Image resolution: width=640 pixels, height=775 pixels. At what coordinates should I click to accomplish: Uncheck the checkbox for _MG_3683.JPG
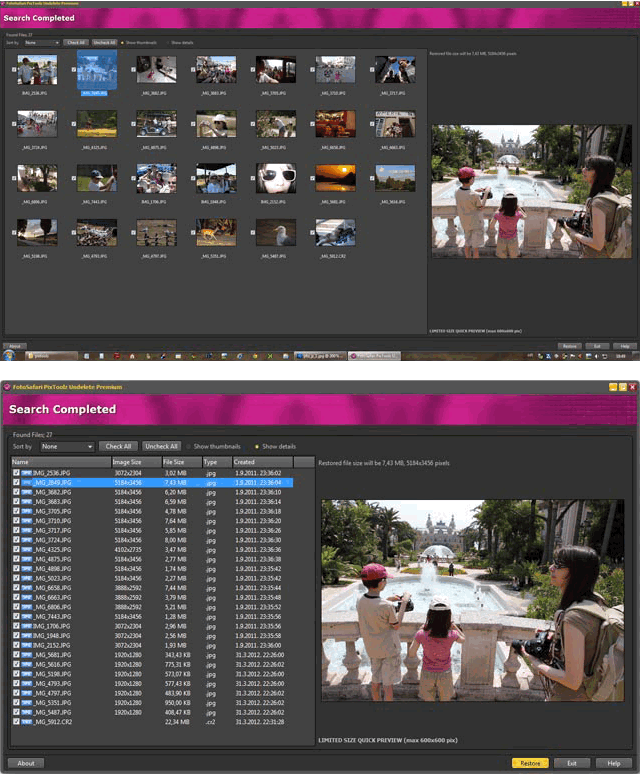point(16,502)
